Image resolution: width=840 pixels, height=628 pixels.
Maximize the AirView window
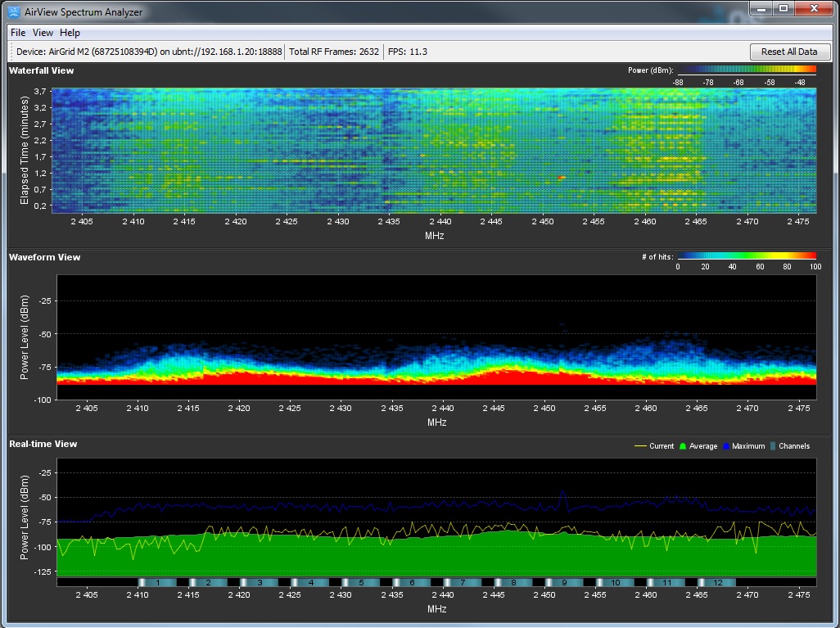point(784,8)
